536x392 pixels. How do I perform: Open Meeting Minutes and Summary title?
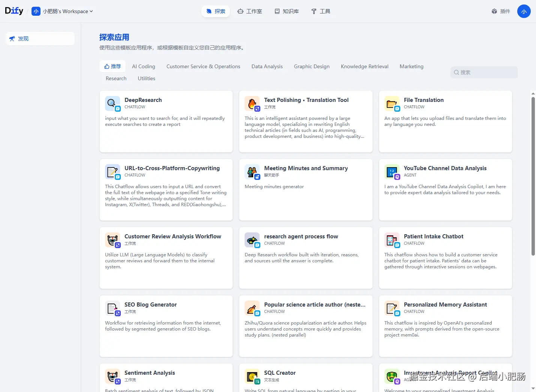[306, 168]
